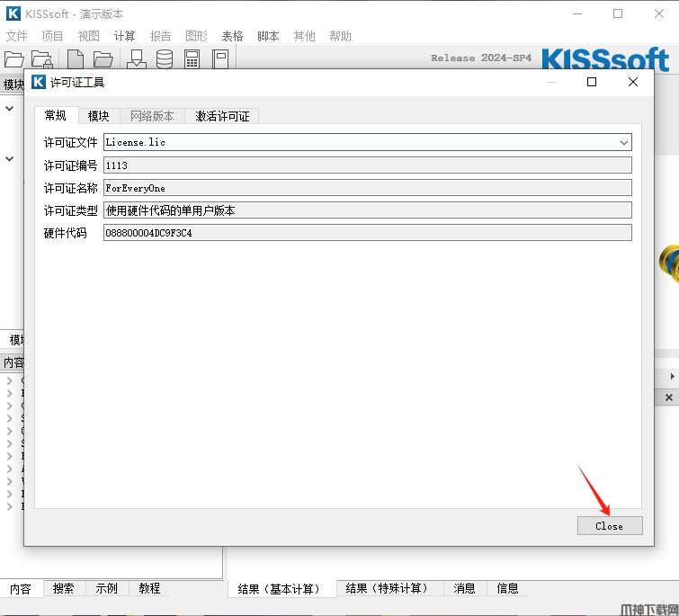Click the 硬件代码 field value

click(367, 233)
